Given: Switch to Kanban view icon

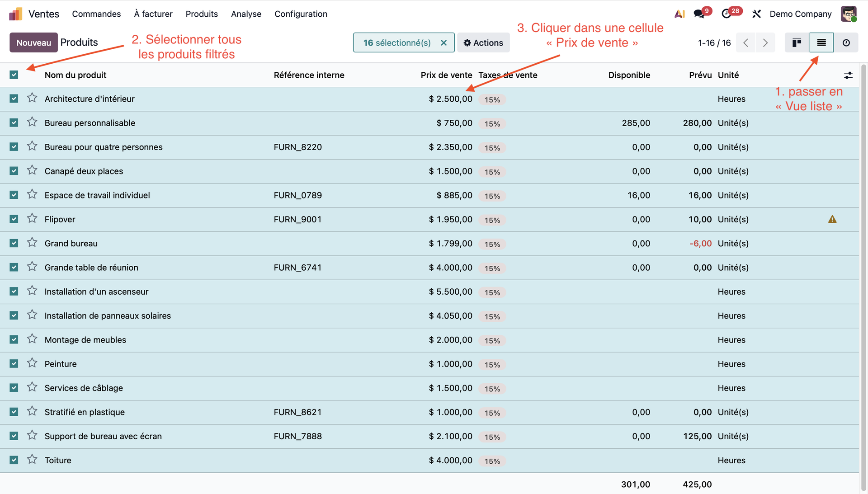Looking at the screenshot, I should (797, 42).
